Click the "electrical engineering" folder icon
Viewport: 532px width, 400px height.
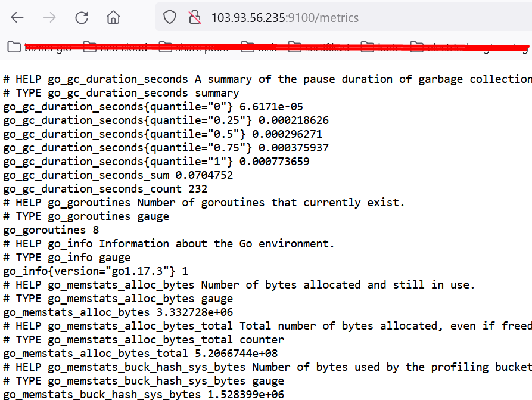coord(417,48)
